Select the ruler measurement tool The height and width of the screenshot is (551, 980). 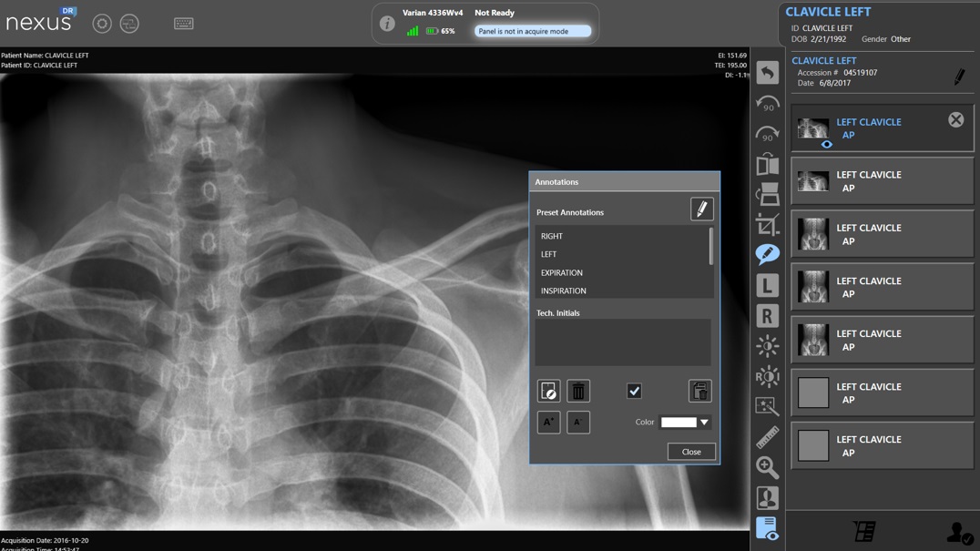click(x=768, y=437)
